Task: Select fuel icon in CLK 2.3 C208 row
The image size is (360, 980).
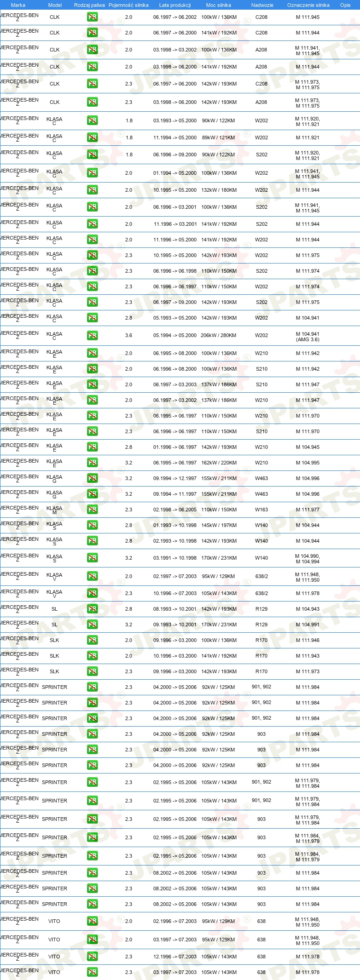Action: [x=92, y=84]
